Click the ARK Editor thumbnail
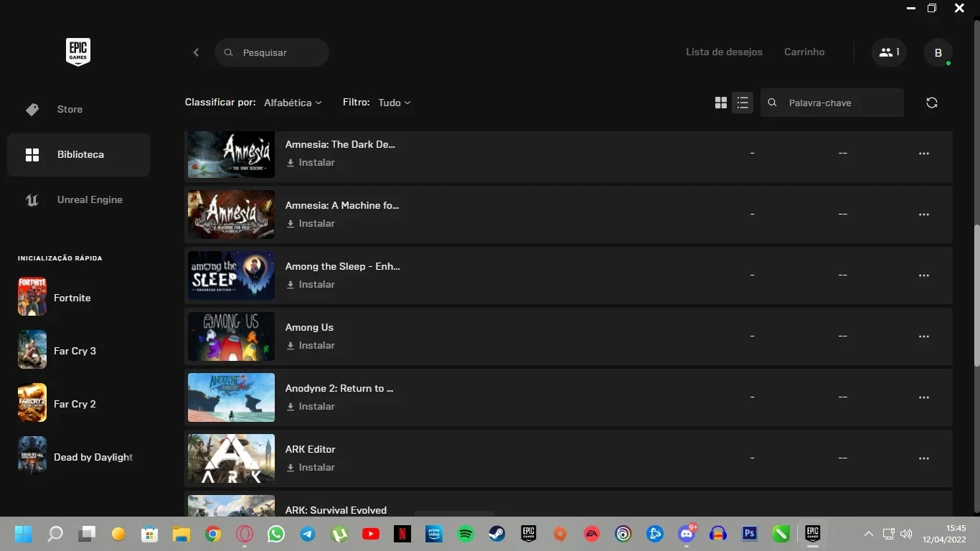The image size is (980, 551). point(231,458)
